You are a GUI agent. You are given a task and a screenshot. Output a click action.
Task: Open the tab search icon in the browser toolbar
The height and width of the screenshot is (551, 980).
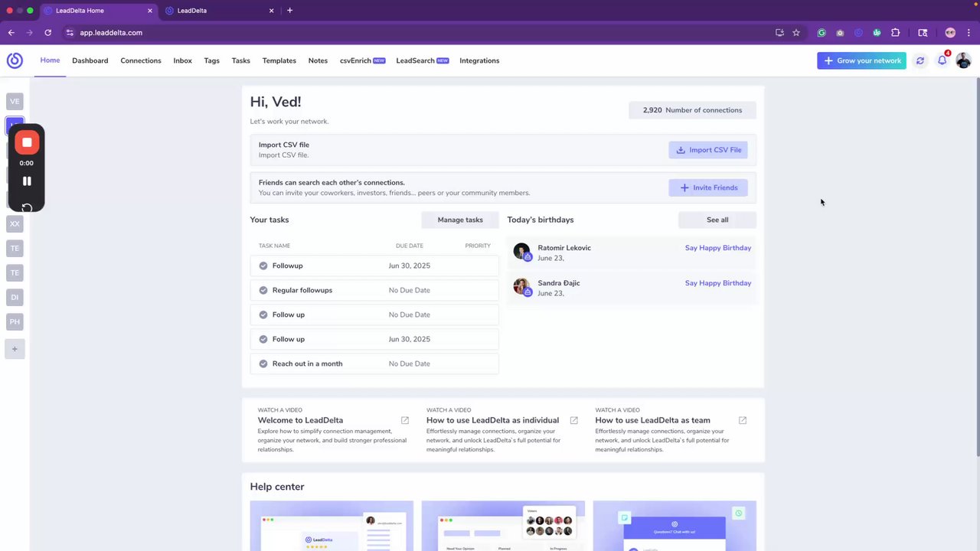pyautogui.click(x=923, y=33)
